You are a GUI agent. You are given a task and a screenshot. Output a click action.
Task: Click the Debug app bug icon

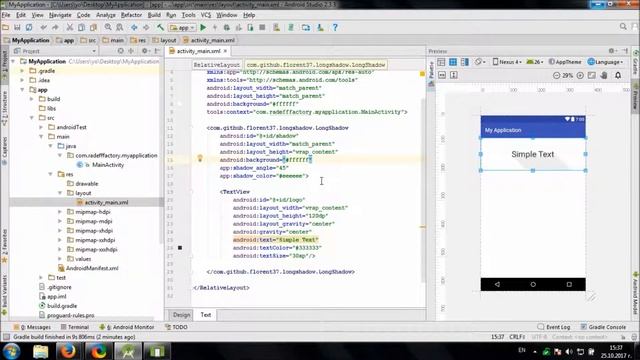point(227,27)
